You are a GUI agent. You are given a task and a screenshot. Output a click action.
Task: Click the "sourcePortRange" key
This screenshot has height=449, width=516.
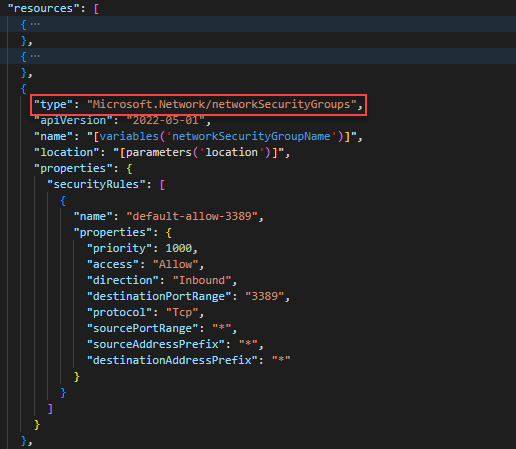click(143, 328)
